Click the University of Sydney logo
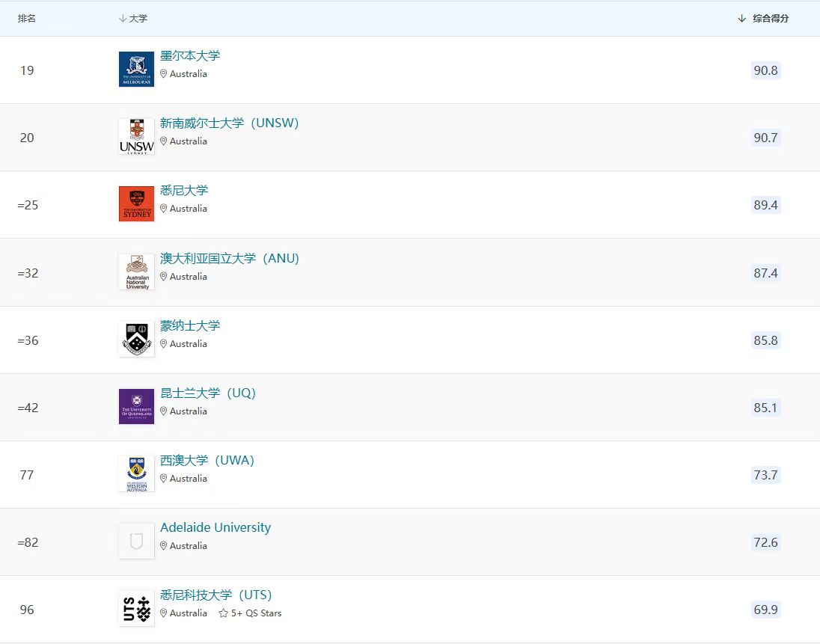Screen dimensions: 820x644 click(136, 204)
